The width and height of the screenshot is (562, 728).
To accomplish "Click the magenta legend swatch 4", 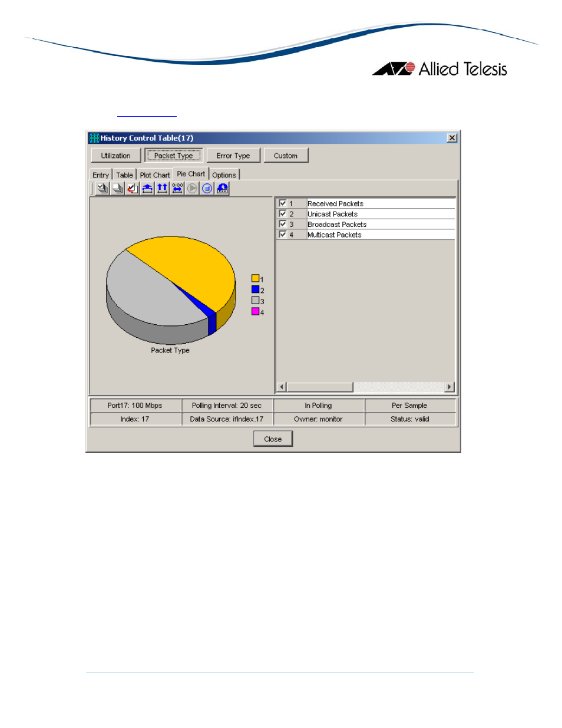I will [256, 311].
